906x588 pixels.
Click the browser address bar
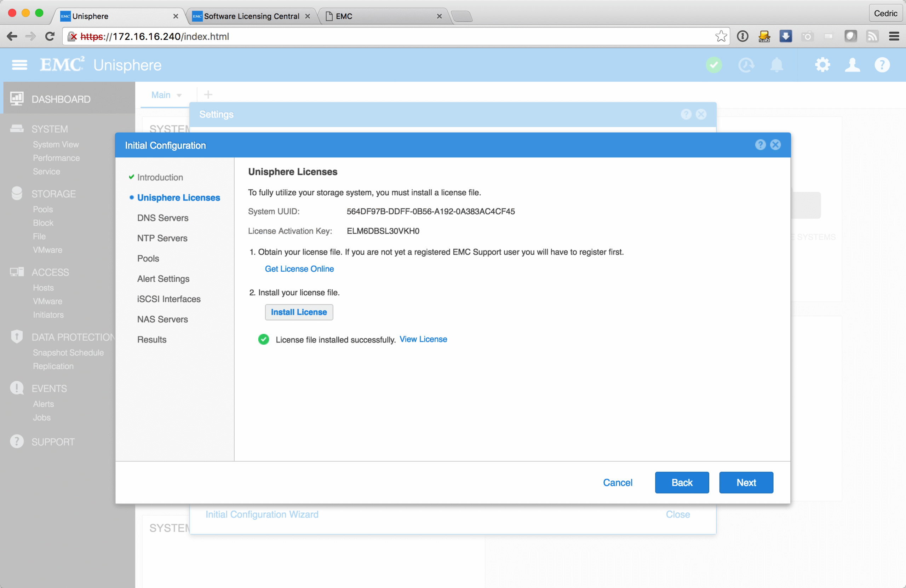tap(381, 36)
